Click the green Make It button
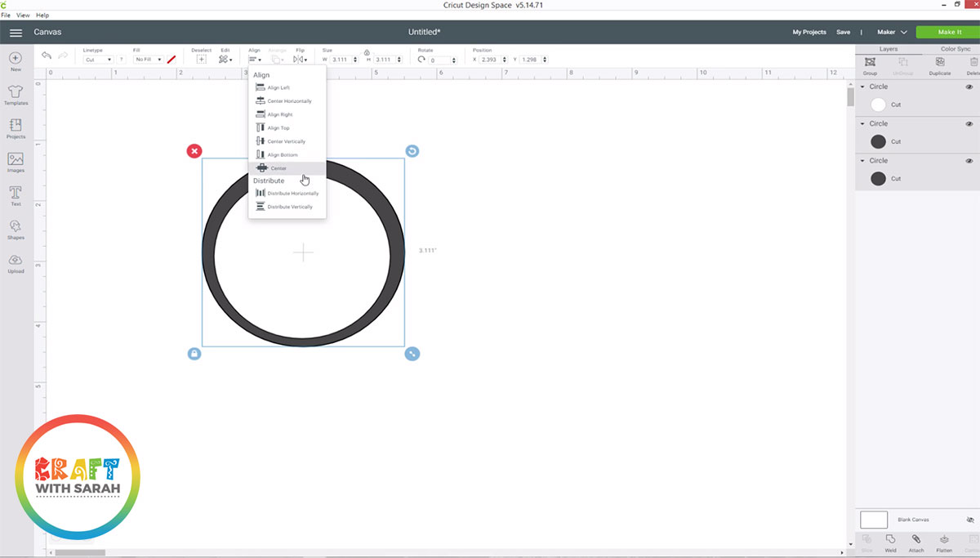The image size is (980, 558). (949, 33)
